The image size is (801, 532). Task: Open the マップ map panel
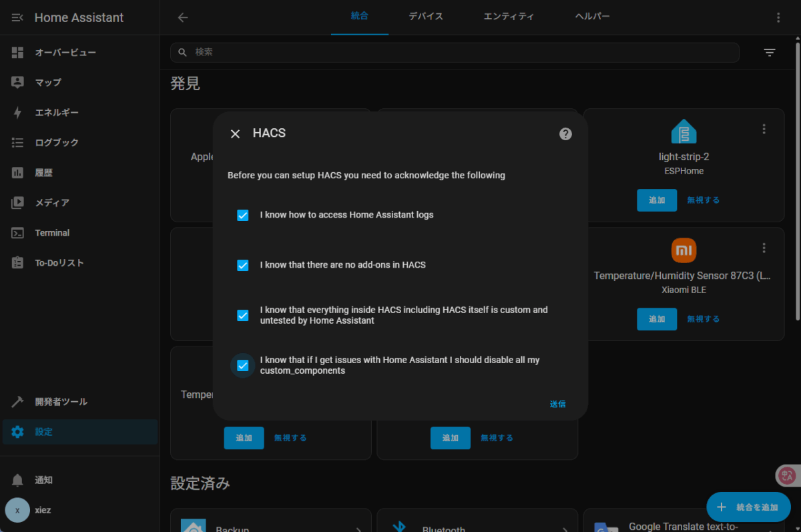coord(80,82)
